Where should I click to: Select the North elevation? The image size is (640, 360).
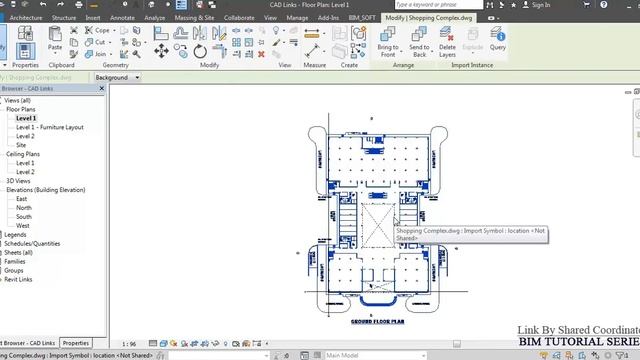point(24,208)
